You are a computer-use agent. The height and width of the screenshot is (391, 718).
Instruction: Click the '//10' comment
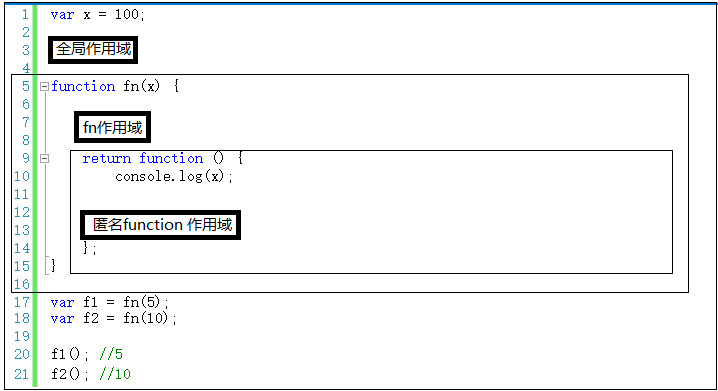115,374
